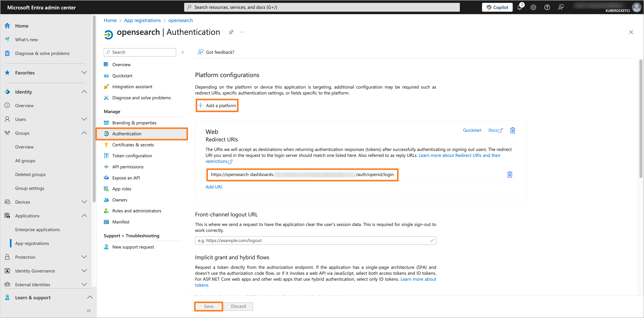Screen dimensions: 644x318
Task: Open the Manifest menu item
Action: pyautogui.click(x=121, y=222)
